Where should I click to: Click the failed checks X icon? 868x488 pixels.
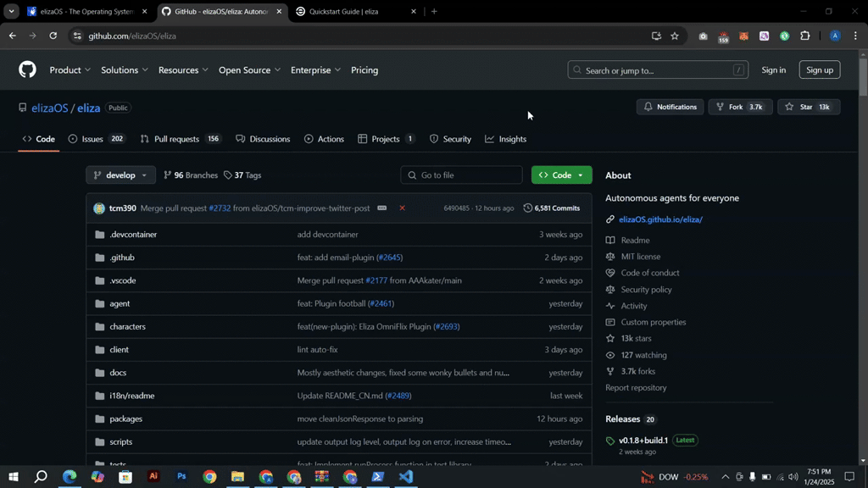[x=403, y=208]
